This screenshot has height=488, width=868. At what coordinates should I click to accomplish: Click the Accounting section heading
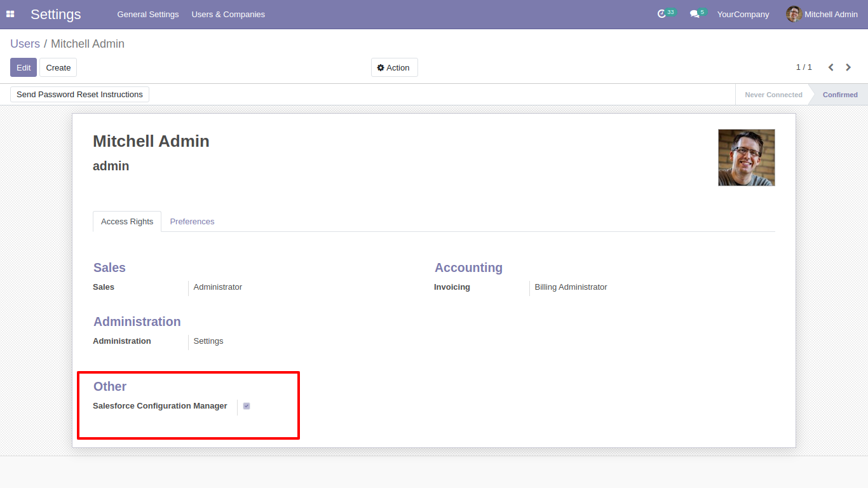coord(468,268)
